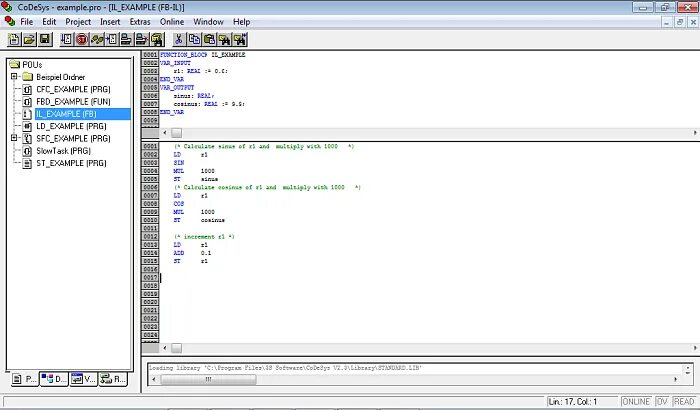
Task: Click the declaration pane scroll left arrow
Action: [x=165, y=133]
